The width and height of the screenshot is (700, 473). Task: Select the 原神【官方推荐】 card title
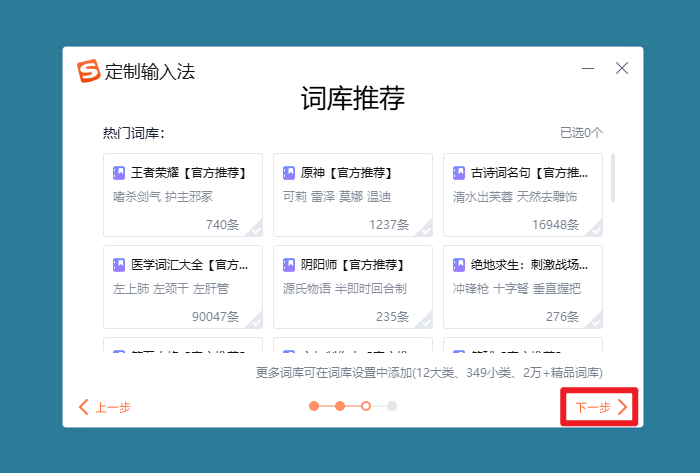(347, 173)
